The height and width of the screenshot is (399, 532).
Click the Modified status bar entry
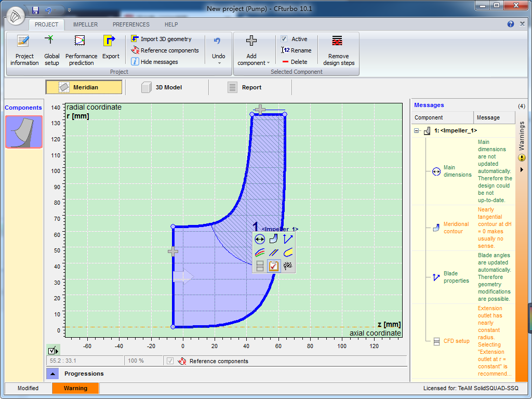[28, 388]
